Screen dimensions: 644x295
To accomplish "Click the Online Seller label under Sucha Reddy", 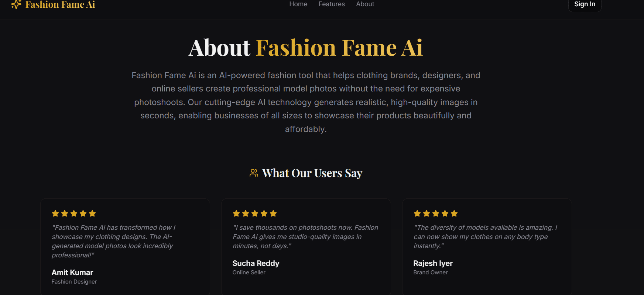I will [x=249, y=272].
